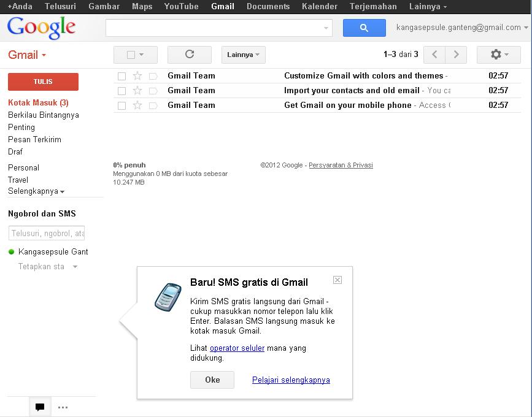
Task: Check the box next to 'Import your contacts' email
Action: pyautogui.click(x=121, y=90)
